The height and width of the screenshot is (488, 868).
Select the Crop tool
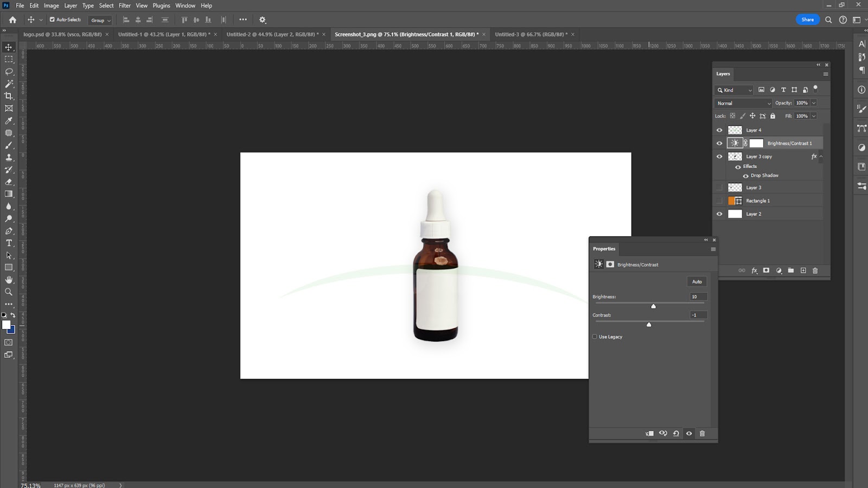coord(9,96)
